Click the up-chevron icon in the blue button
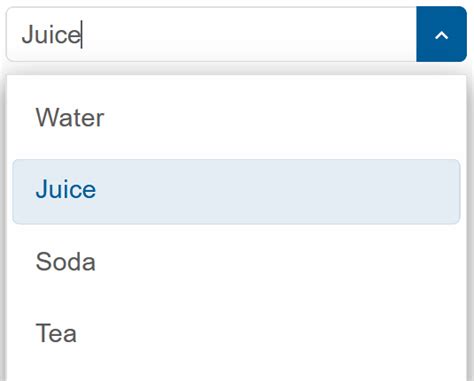This screenshot has width=474, height=381. [x=441, y=35]
